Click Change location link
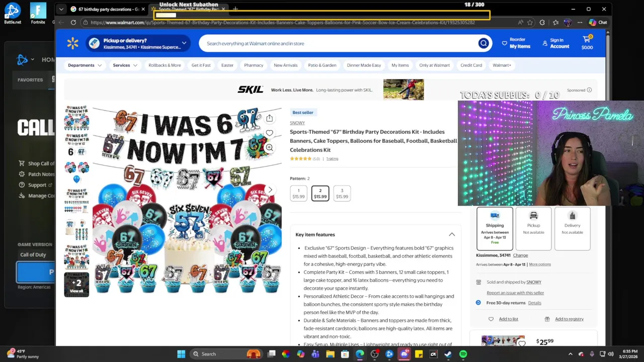This screenshot has width=644, height=362. (x=520, y=255)
